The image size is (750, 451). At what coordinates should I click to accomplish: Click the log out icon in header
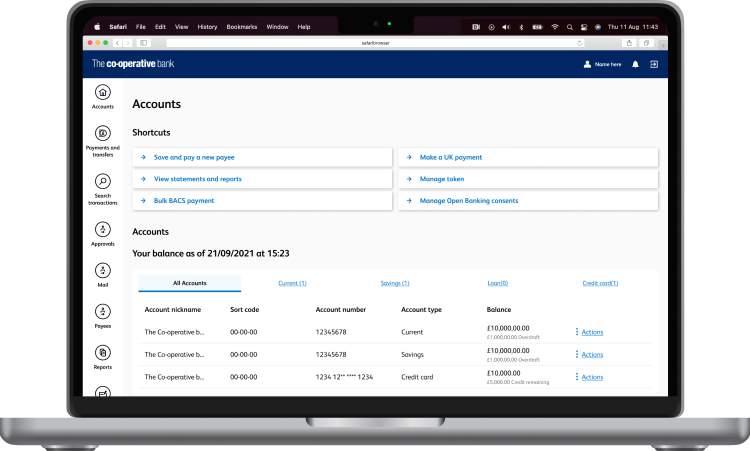click(x=654, y=64)
